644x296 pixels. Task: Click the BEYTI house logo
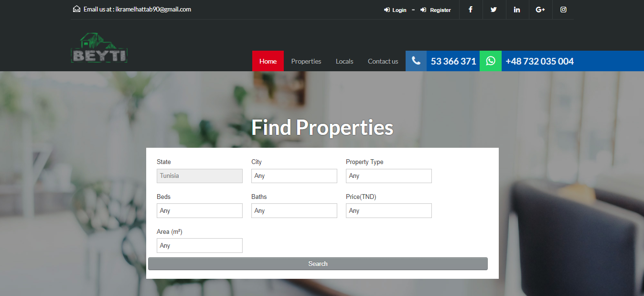pyautogui.click(x=99, y=48)
